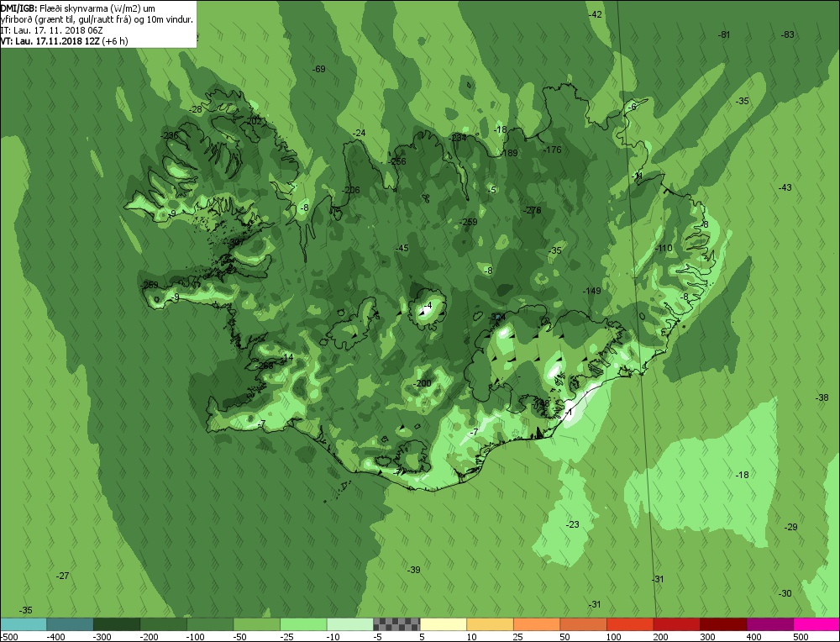840x642 pixels.
Task: Click the '100' legend label
Action: (x=614, y=637)
